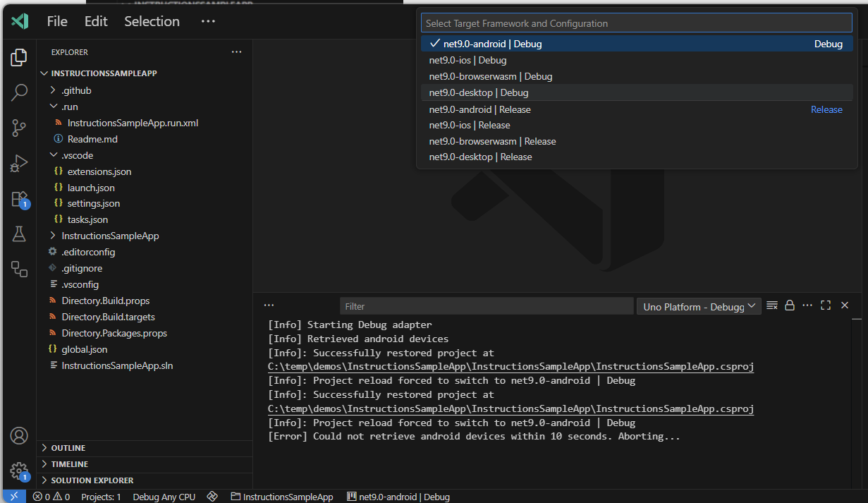Open panel views ellipsis left of Filter
The height and width of the screenshot is (503, 868).
[269, 305]
